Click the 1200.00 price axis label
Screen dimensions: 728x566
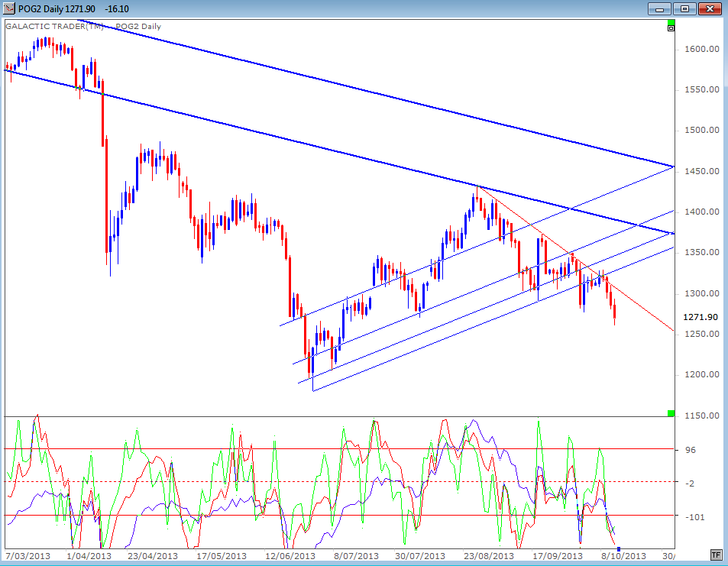(x=702, y=375)
